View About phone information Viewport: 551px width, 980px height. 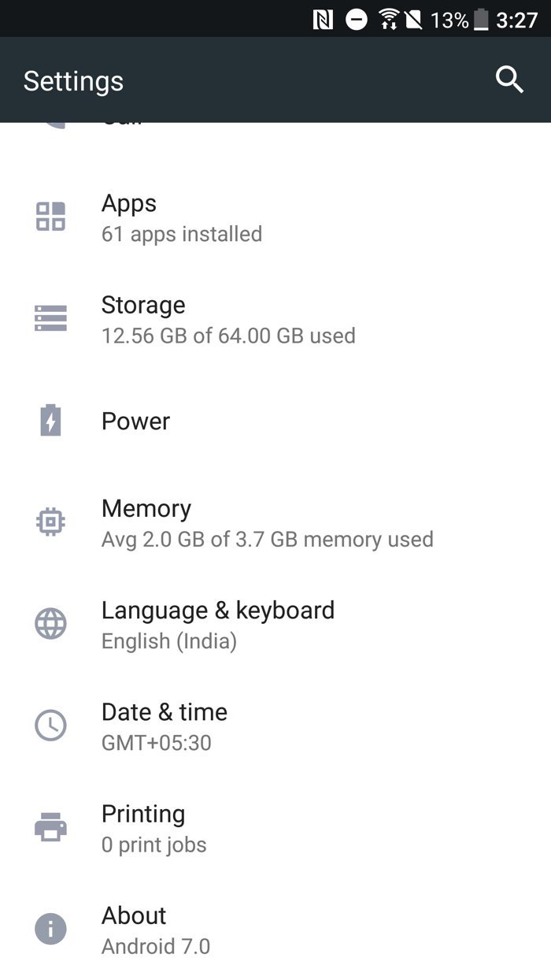click(x=155, y=930)
